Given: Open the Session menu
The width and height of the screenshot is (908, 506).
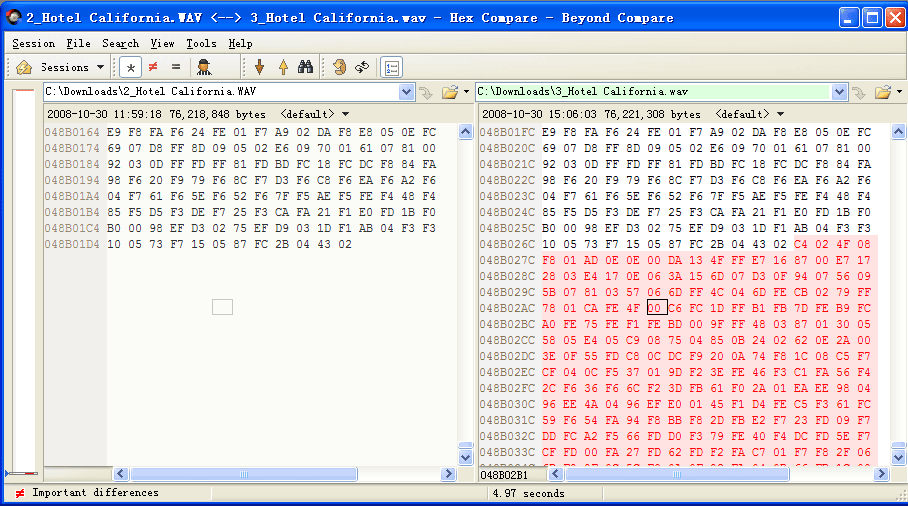Looking at the screenshot, I should coord(34,43).
